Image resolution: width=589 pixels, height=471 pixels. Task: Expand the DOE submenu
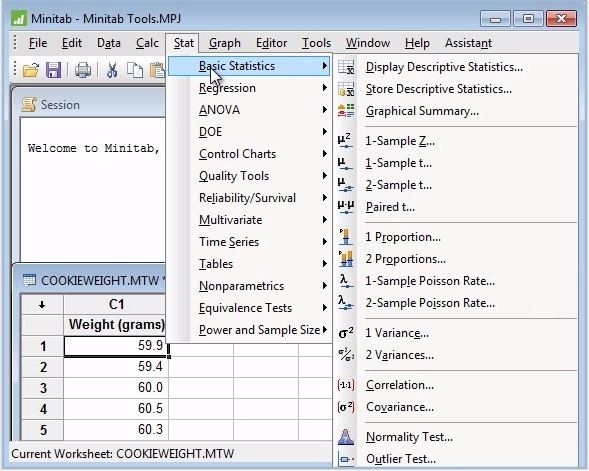pyautogui.click(x=249, y=132)
